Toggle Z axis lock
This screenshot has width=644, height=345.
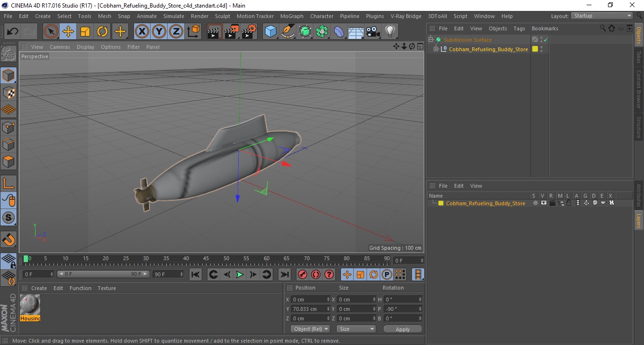(176, 32)
